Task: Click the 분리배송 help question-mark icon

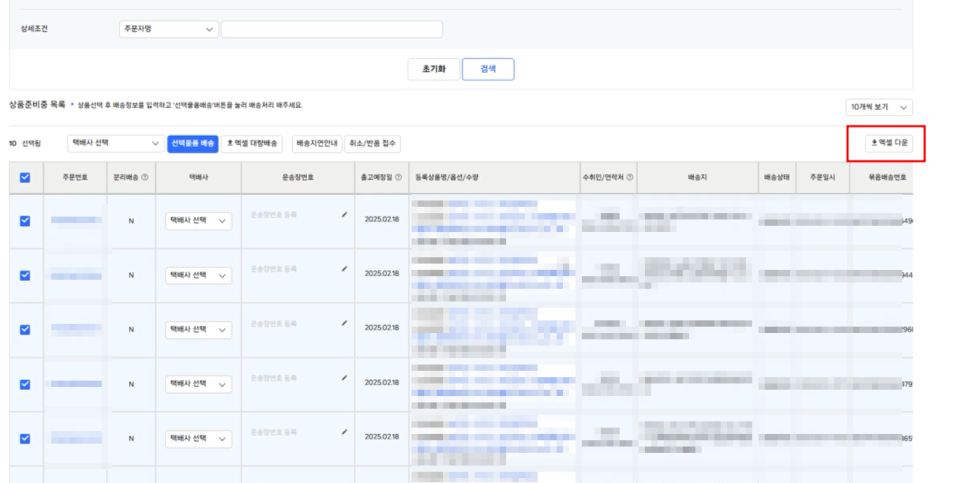Action: point(145,177)
